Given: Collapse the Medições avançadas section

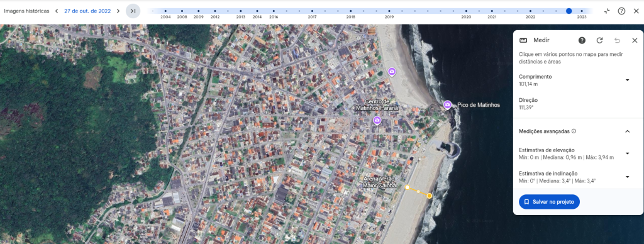Looking at the screenshot, I should point(627,131).
